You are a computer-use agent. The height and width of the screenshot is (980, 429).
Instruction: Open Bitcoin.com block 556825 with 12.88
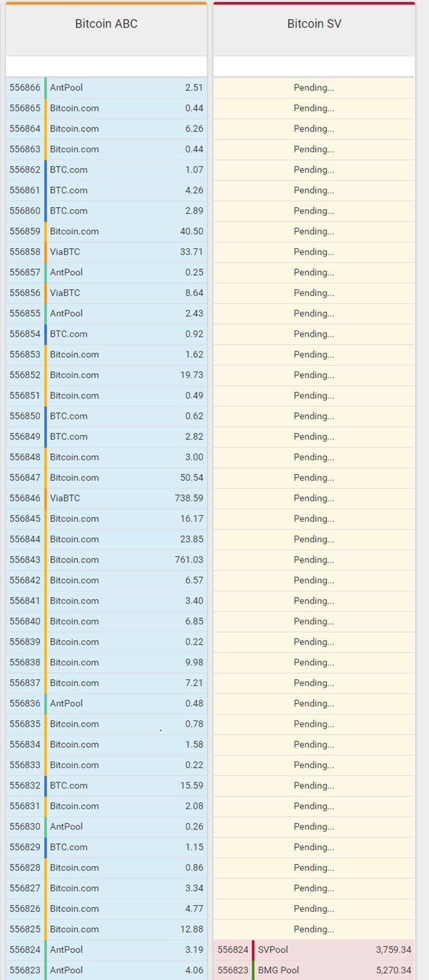click(x=106, y=929)
